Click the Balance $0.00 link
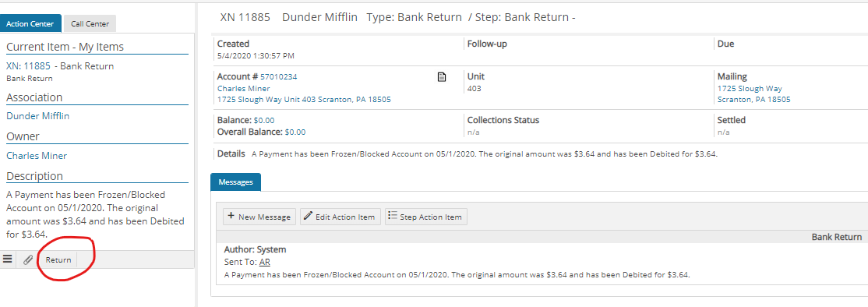The image size is (868, 307). pos(264,120)
